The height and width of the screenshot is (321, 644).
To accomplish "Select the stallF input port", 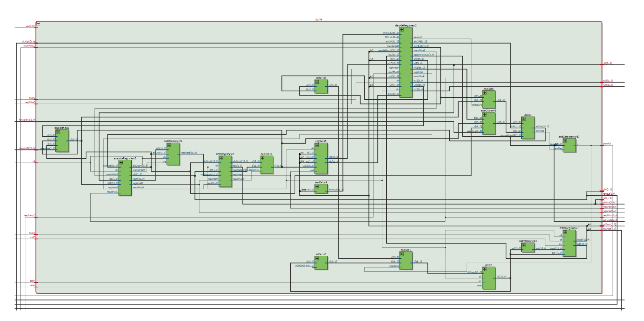I will click(32, 281).
